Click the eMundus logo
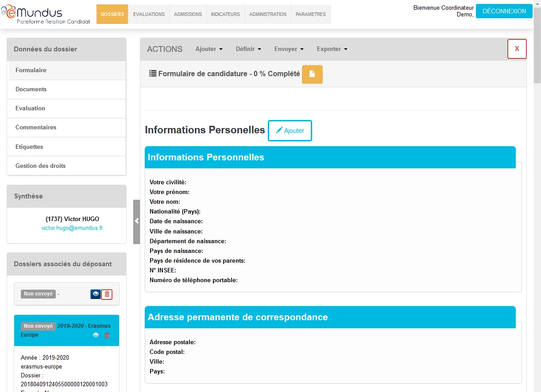Viewport: 541px width, 392px height. tap(46, 15)
